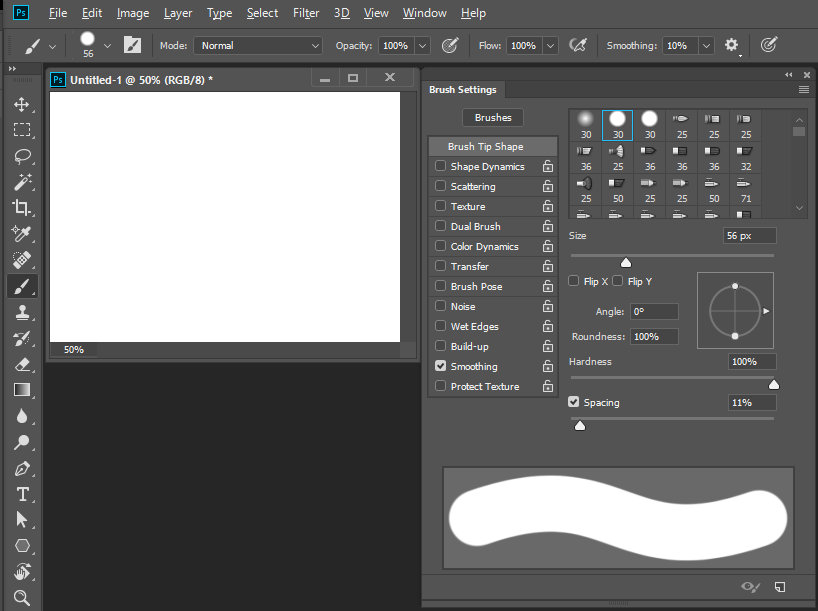The width and height of the screenshot is (818, 611).
Task: Click pressure for size icon
Action: (769, 45)
